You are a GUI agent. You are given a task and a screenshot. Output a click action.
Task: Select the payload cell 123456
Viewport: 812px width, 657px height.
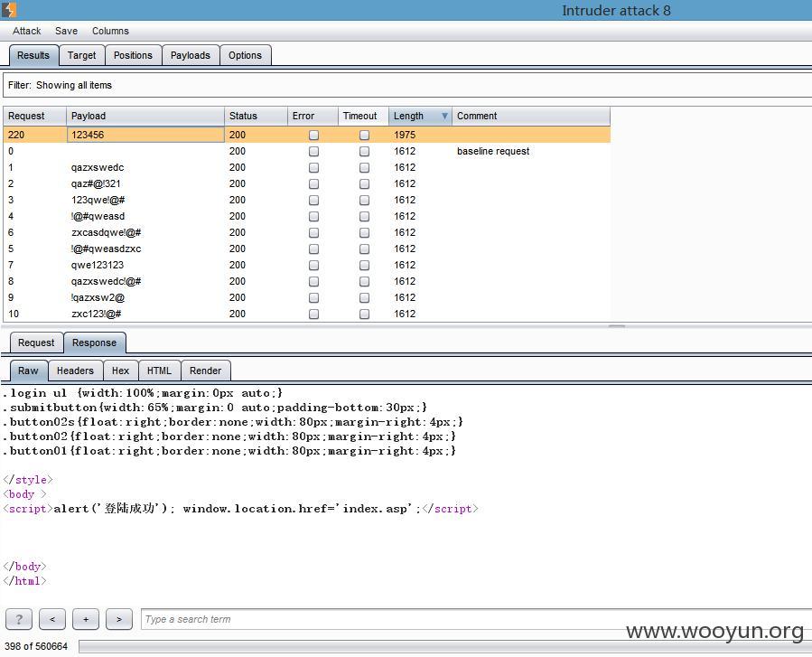tap(145, 135)
